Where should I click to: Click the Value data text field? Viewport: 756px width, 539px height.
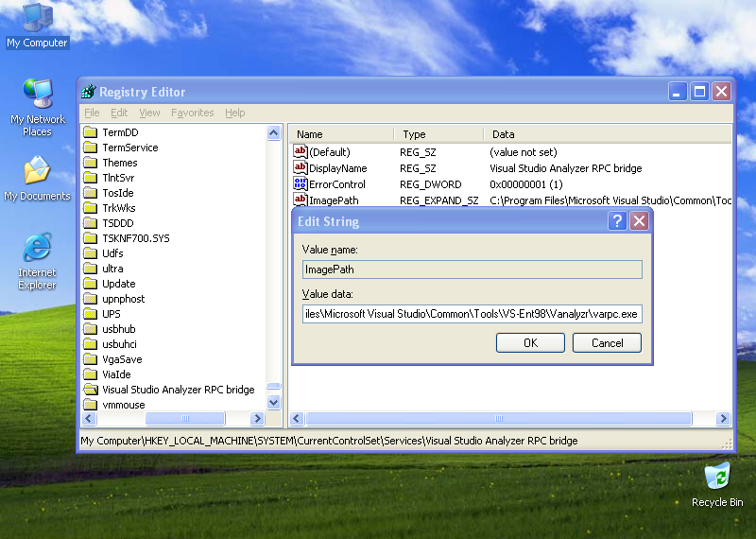click(x=472, y=314)
